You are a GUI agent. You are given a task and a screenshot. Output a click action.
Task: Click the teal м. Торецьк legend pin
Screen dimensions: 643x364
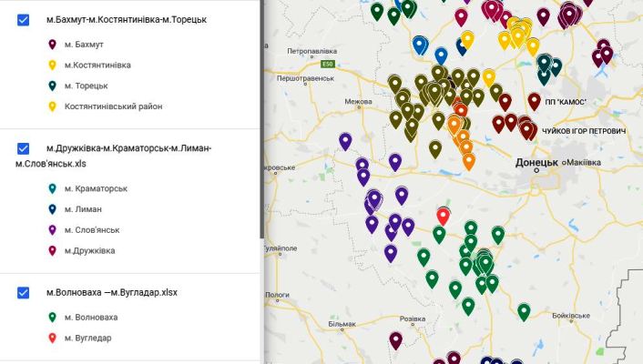[52, 86]
